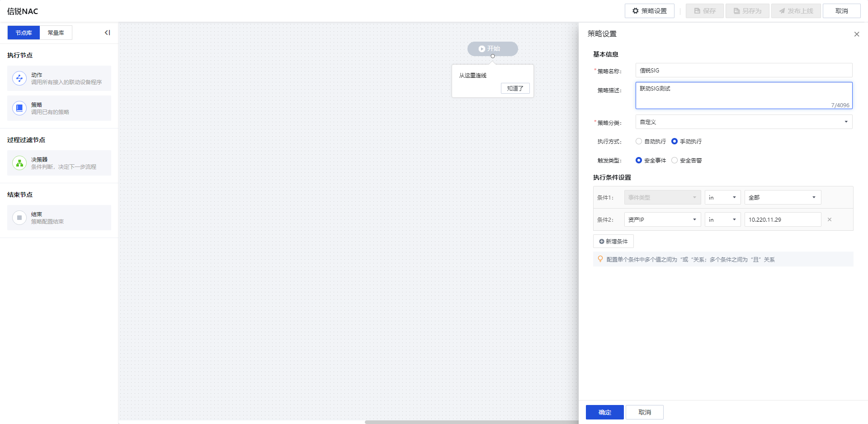Click the 结束 node stop icon
This screenshot has height=424, width=868.
19,218
